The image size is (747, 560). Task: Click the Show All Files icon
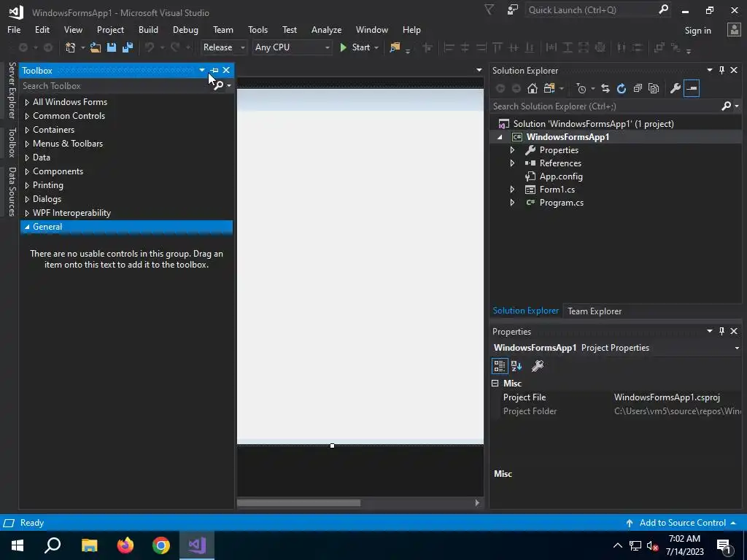[654, 88]
